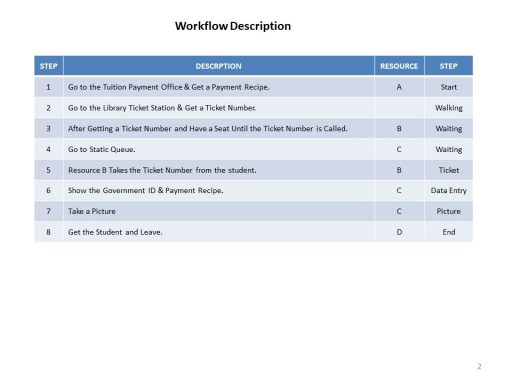Select the DESCRPTION column header

(x=219, y=66)
